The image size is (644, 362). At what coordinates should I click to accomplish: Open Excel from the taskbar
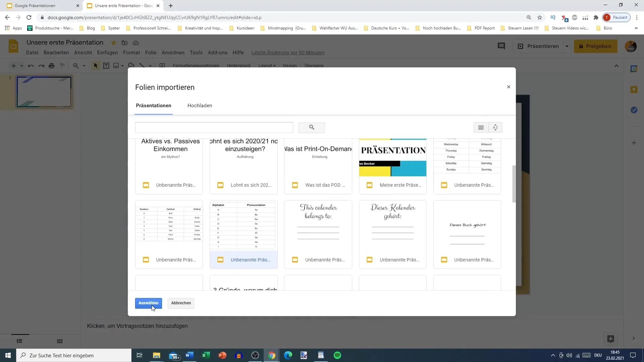[x=206, y=355]
